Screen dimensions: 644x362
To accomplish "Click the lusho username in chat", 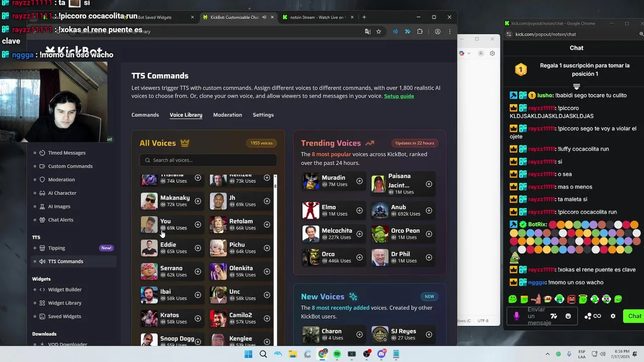I will coord(545,96).
